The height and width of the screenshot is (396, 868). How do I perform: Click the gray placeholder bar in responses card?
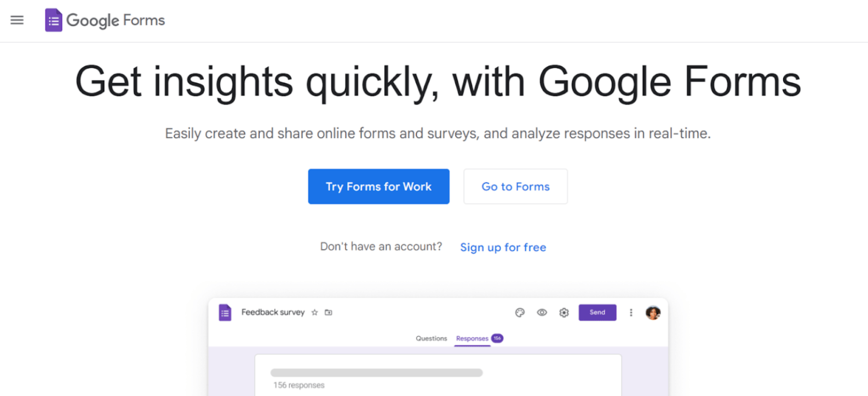point(376,372)
